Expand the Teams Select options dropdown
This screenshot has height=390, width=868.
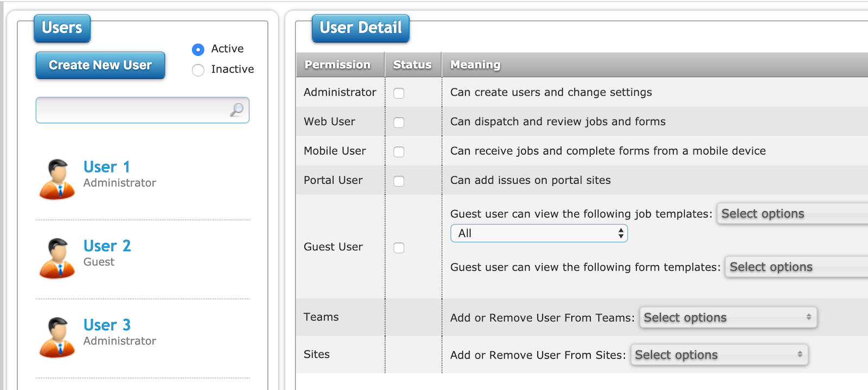tap(727, 317)
